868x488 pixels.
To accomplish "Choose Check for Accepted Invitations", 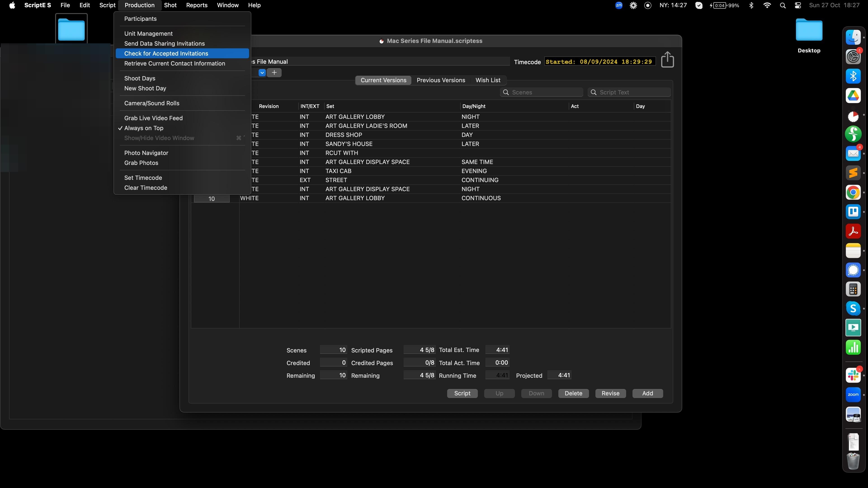I will pyautogui.click(x=166, y=54).
